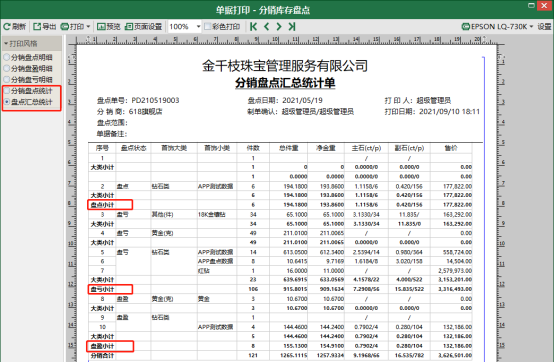554x362 pixels.
Task: Close the 单据打印 window
Action: click(545, 5)
